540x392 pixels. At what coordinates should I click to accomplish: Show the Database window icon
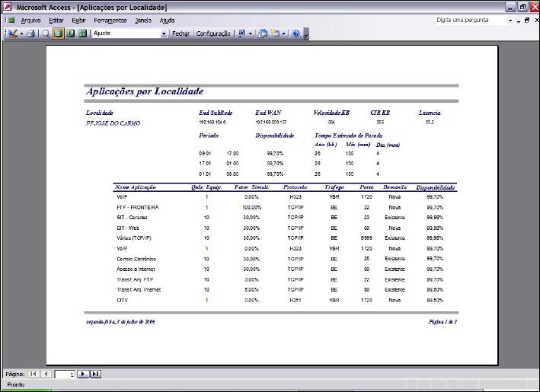click(x=263, y=33)
